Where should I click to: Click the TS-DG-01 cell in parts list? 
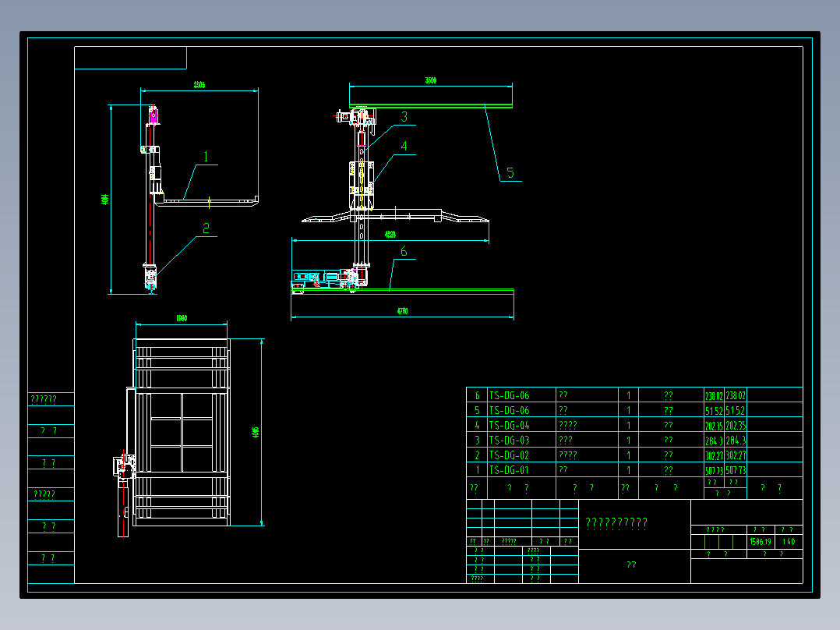(509, 470)
